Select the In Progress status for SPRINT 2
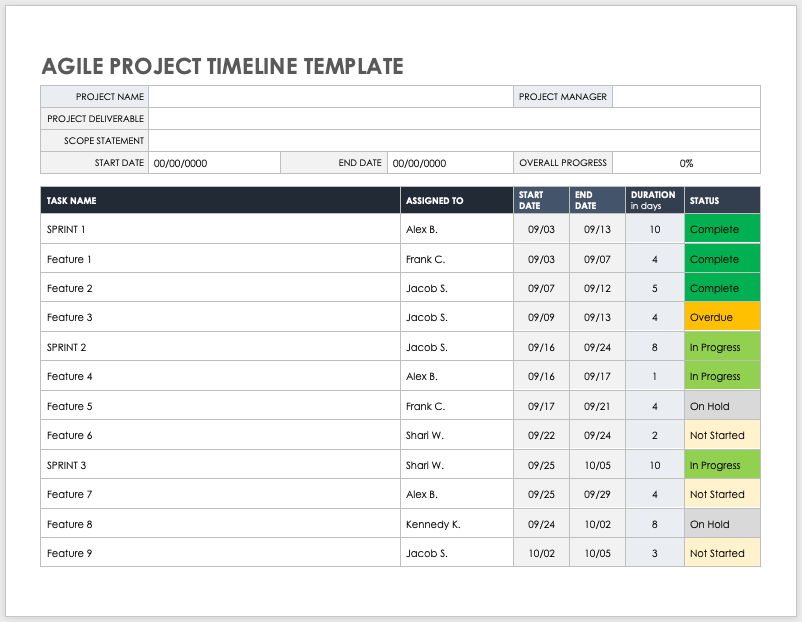Screen dimensions: 802x622 tap(721, 347)
